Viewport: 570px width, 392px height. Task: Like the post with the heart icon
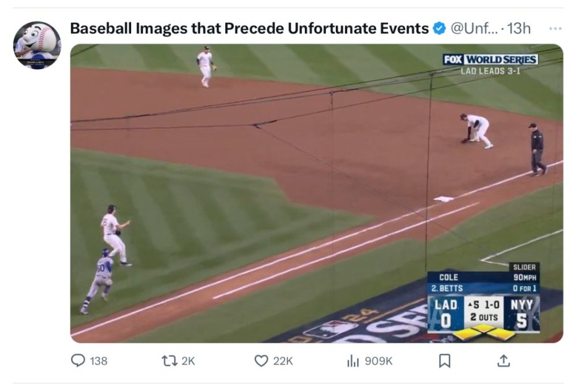click(x=261, y=361)
